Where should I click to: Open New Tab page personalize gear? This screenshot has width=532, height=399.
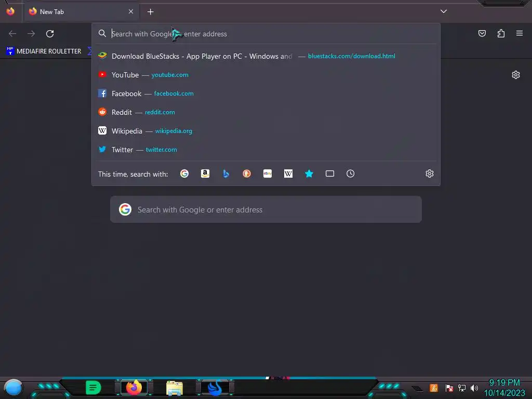point(516,75)
